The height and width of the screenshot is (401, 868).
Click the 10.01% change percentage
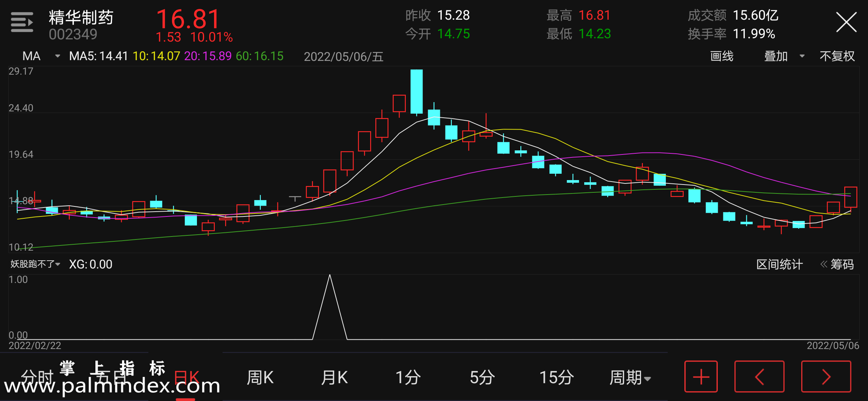211,37
